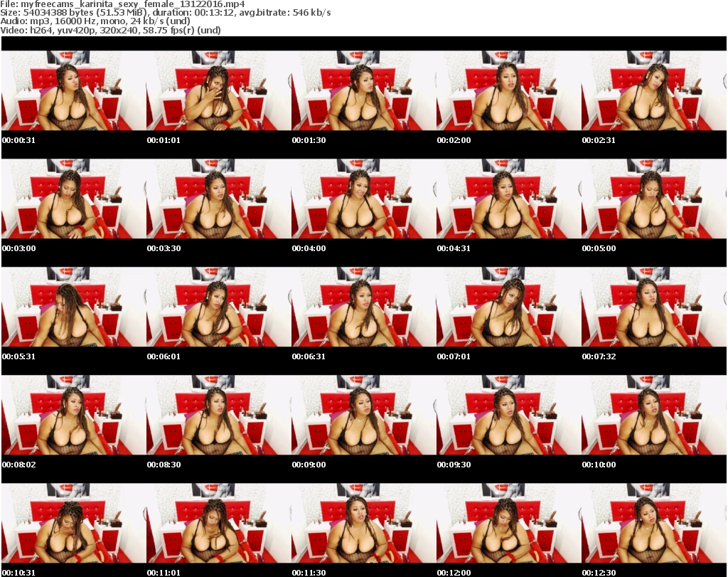728x577 pixels.
Task: Pick the frame thumbnail above 00:11:30
Action: point(364,524)
